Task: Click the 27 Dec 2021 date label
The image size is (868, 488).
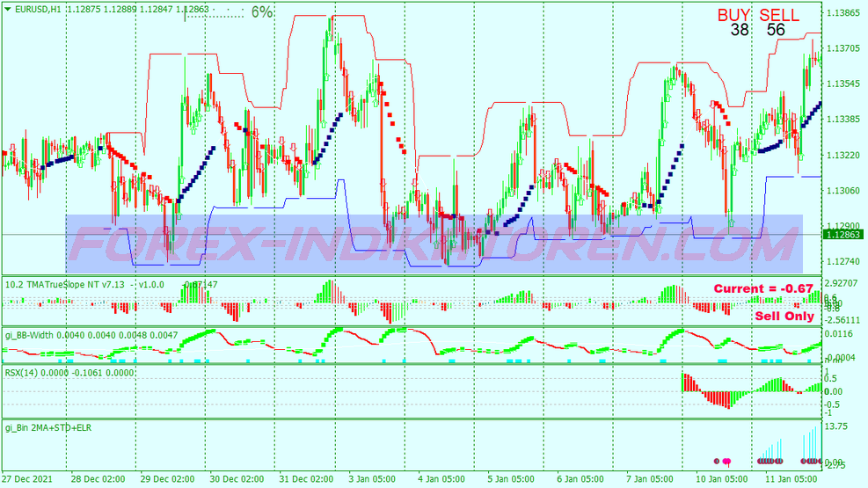Action: point(26,478)
